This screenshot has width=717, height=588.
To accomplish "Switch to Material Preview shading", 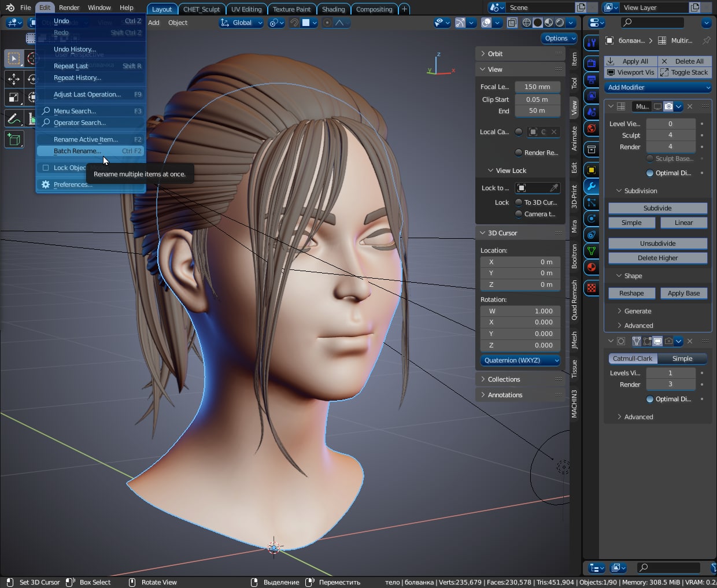I will click(549, 23).
